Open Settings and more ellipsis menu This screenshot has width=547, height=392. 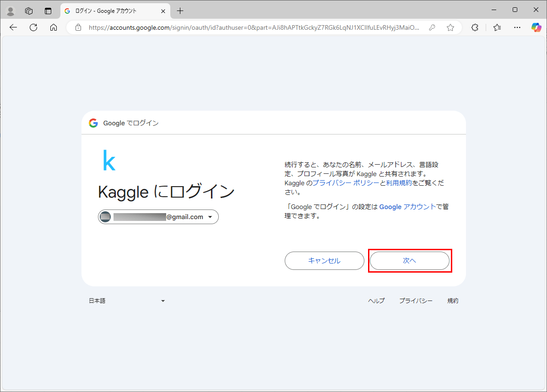pyautogui.click(x=517, y=27)
